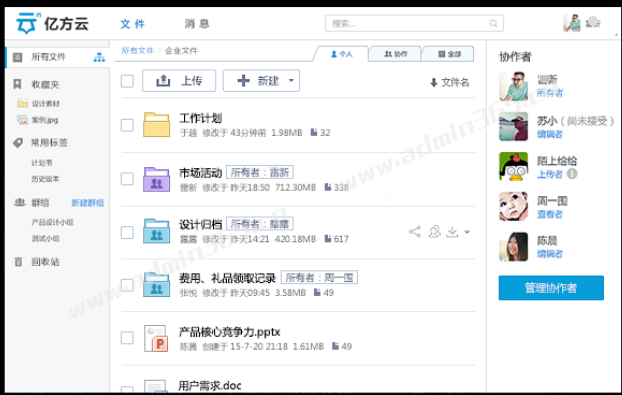The image size is (622, 395).
Task: Click the group icon beside 群组
Action: click(19, 203)
